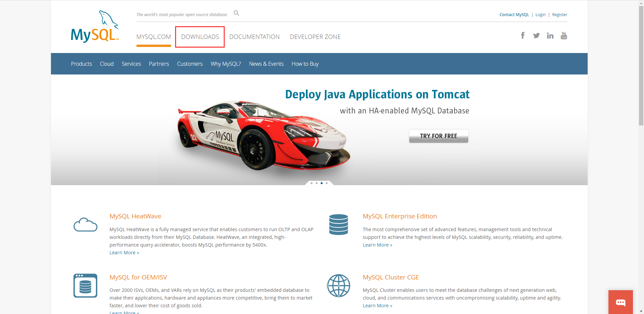Click the MySQL dolphin logo
Viewport: 644px width, 314px height.
coord(95,27)
